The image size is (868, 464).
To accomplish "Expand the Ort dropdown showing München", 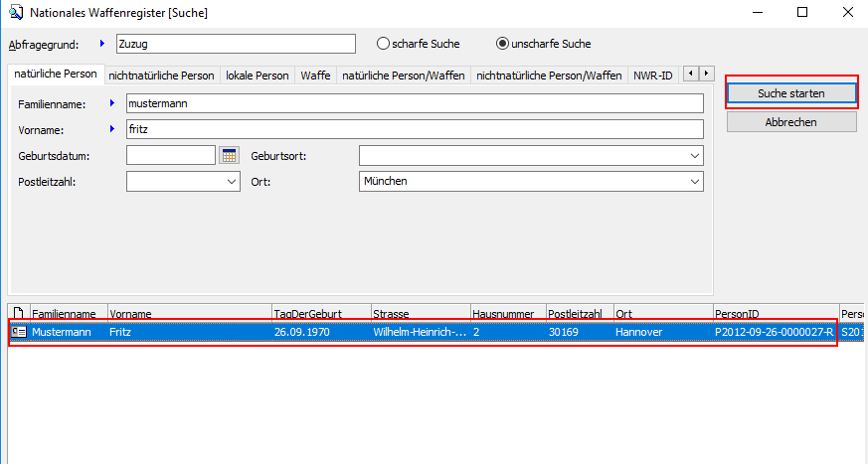I will click(693, 182).
